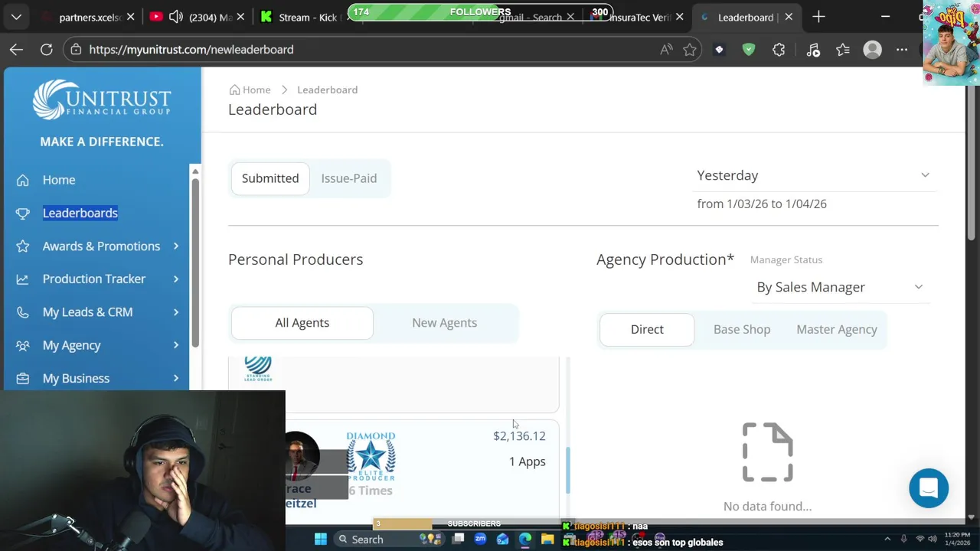Open a new browser tab
Image resolution: width=980 pixels, height=551 pixels.
tap(818, 17)
